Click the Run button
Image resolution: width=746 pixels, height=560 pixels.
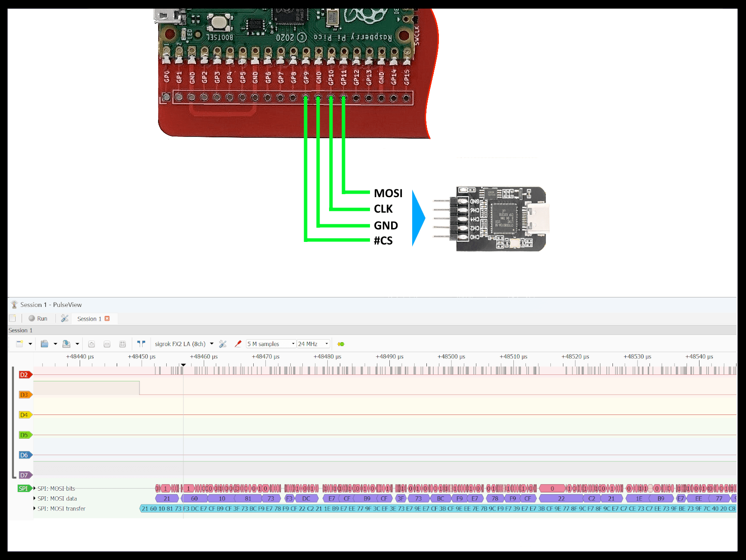[x=38, y=319]
